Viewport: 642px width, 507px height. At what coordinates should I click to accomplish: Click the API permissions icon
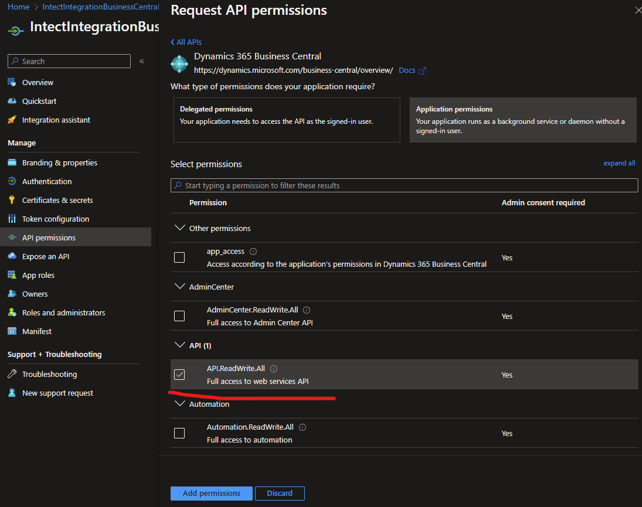pos(12,238)
